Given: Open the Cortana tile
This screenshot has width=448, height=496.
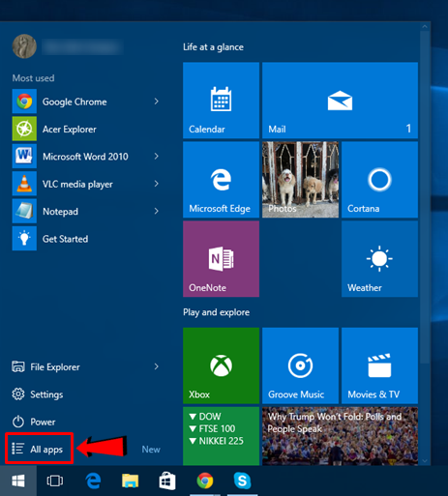Looking at the screenshot, I should click(379, 180).
